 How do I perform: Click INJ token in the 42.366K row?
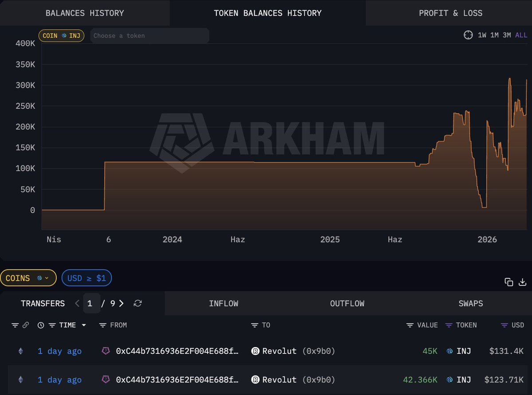pyautogui.click(x=459, y=379)
